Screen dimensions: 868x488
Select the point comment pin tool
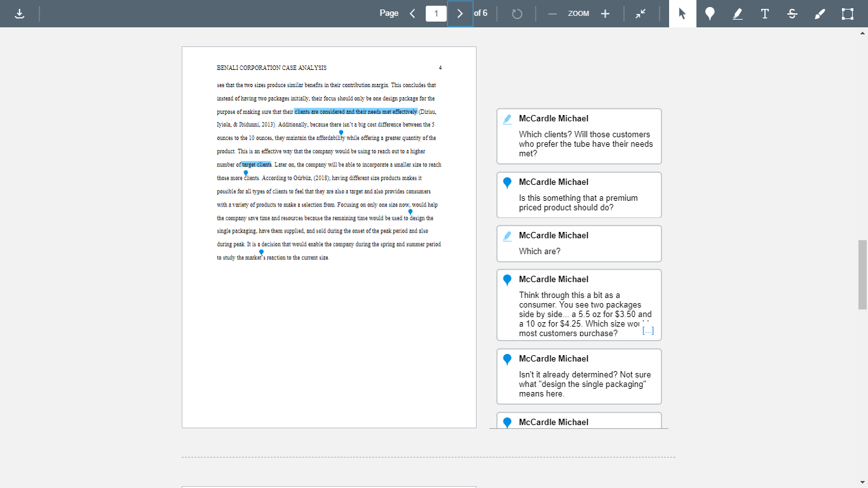(x=710, y=13)
